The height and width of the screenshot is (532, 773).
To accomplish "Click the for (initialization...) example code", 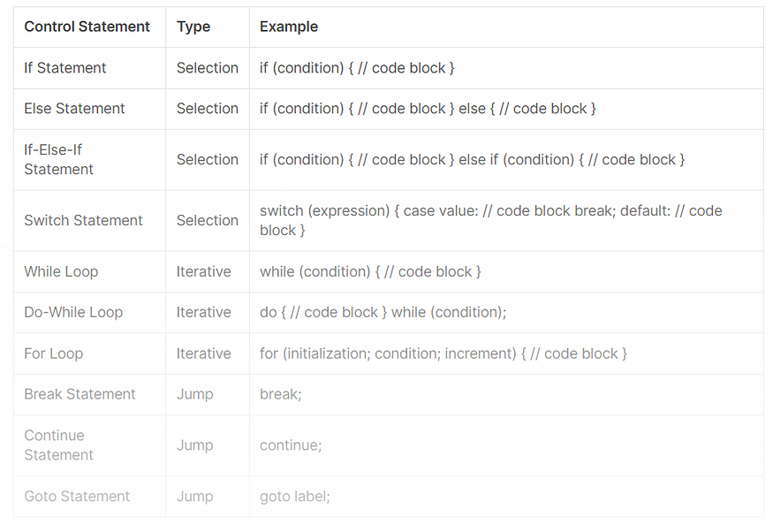I will coord(443,353).
